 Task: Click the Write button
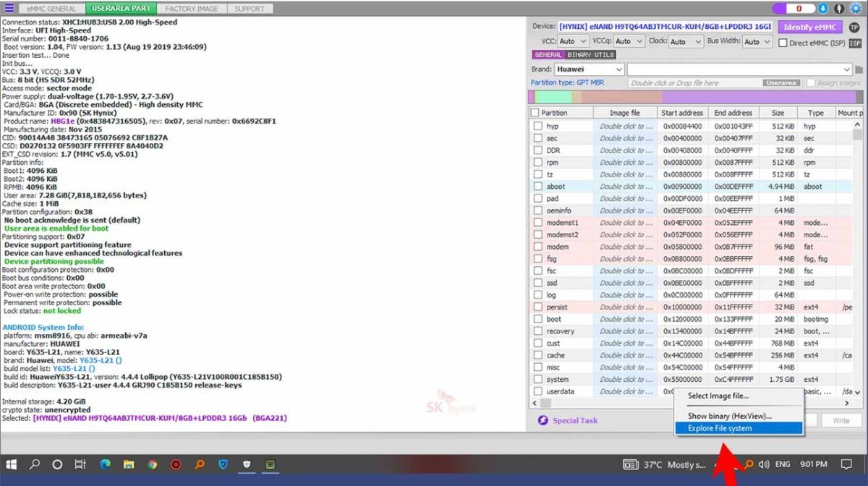click(x=841, y=420)
